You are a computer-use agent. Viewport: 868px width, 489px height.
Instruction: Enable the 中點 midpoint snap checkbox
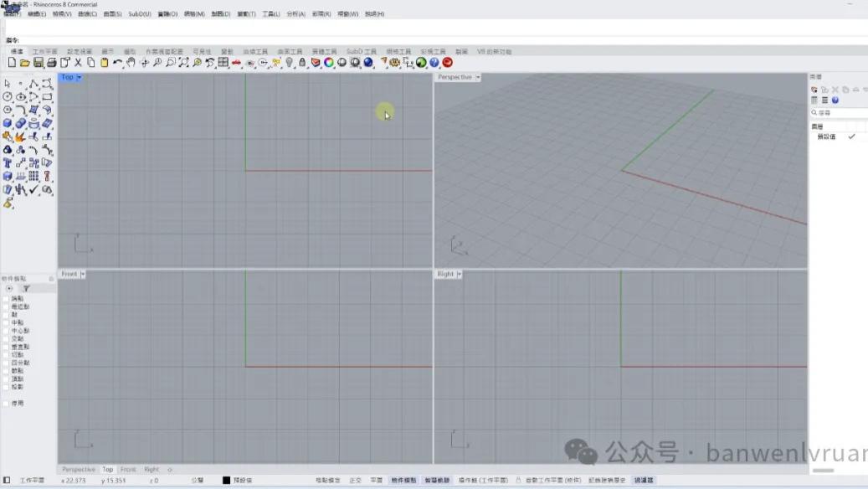[x=8, y=322]
